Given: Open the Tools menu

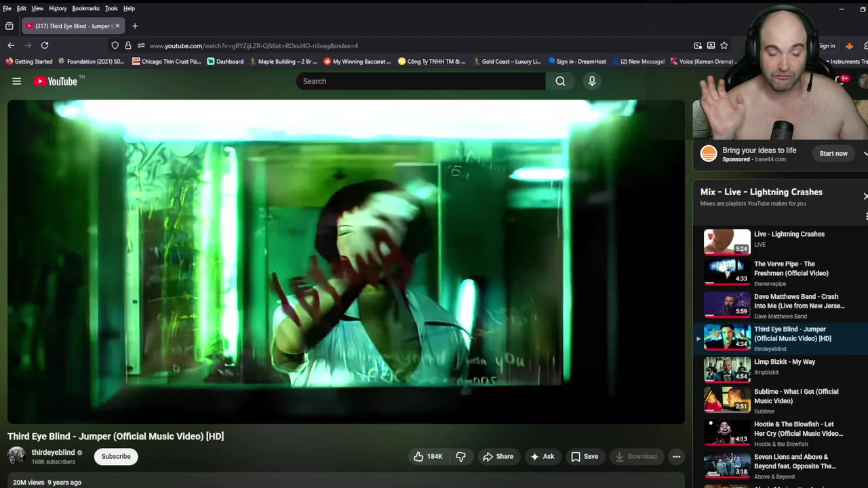Looking at the screenshot, I should (x=111, y=8).
